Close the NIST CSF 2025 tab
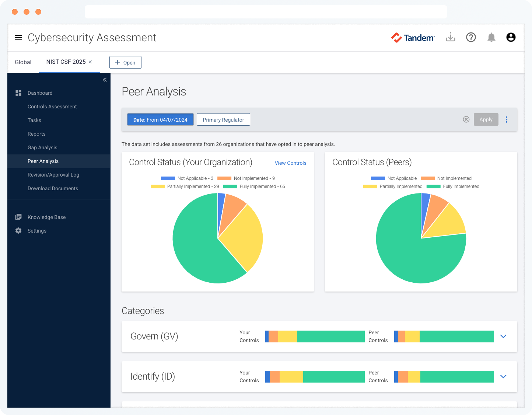 coord(90,62)
